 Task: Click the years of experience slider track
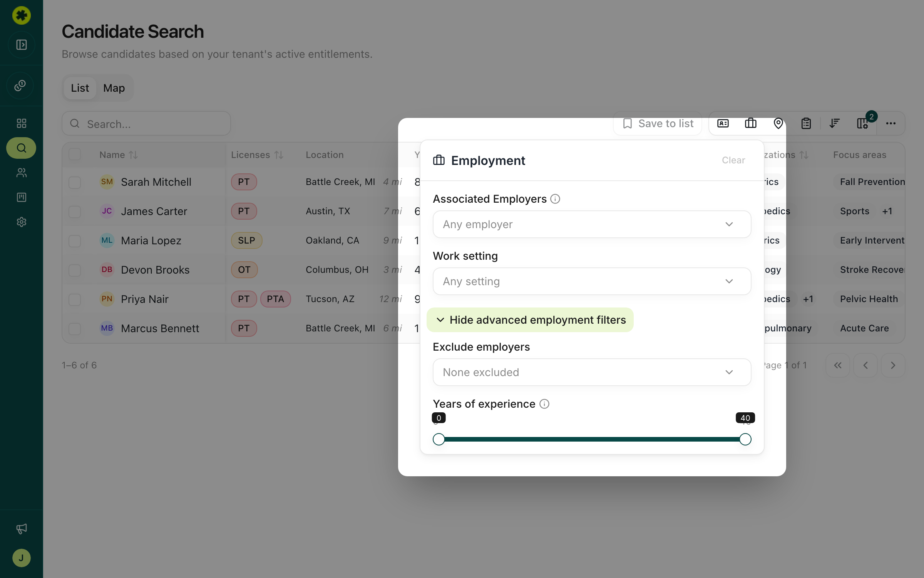(592, 439)
